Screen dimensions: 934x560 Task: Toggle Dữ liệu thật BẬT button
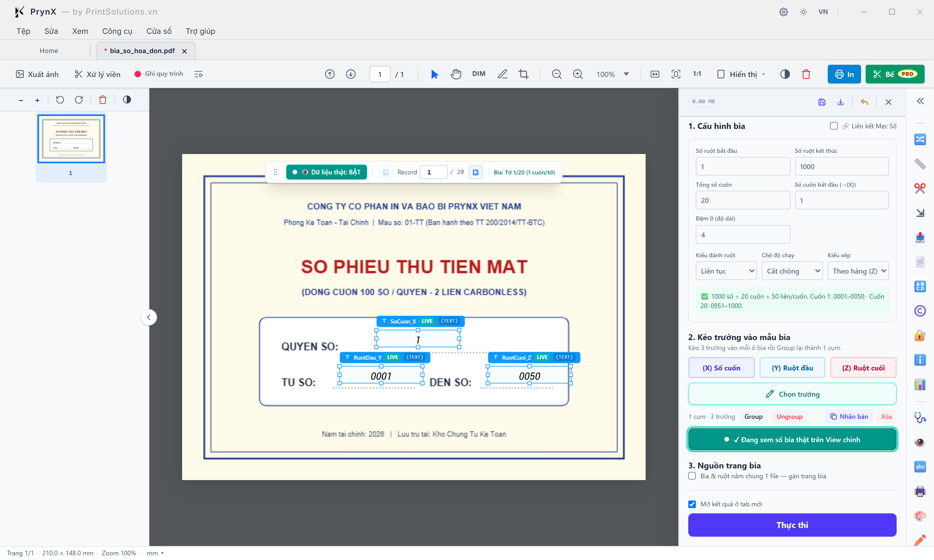[326, 172]
